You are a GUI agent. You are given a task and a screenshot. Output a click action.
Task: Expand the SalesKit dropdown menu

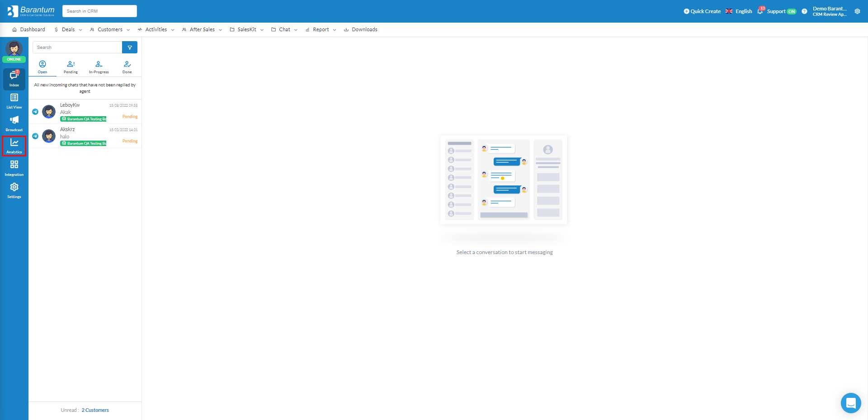pos(246,29)
